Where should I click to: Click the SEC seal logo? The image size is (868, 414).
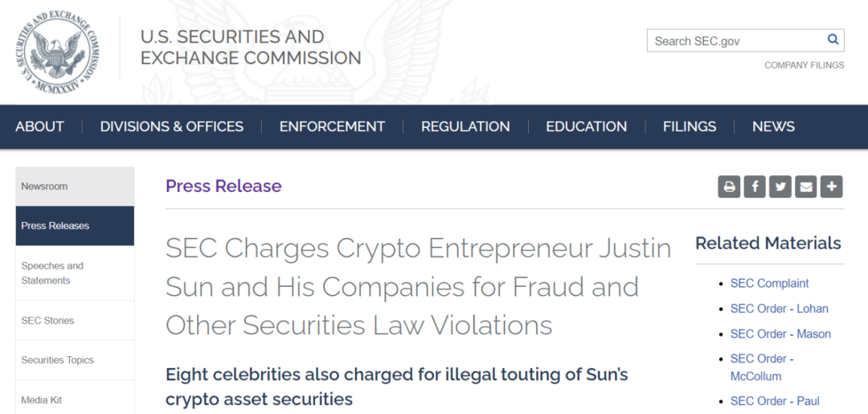coord(58,52)
